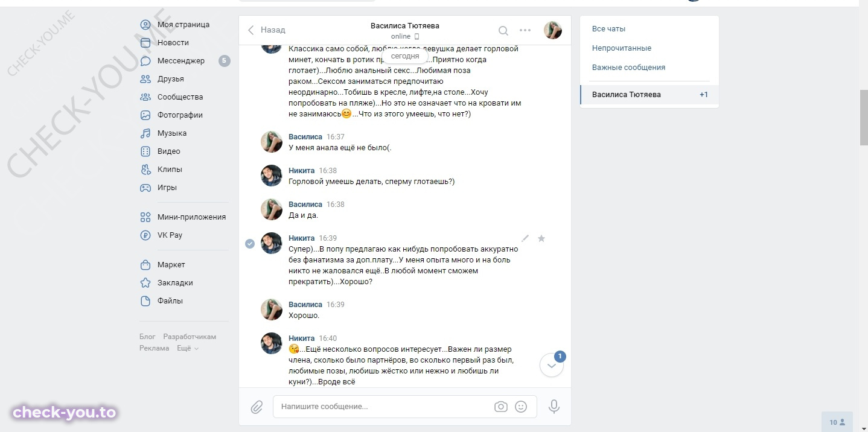
Task: Click message text Да и да.
Action: pyautogui.click(x=303, y=215)
